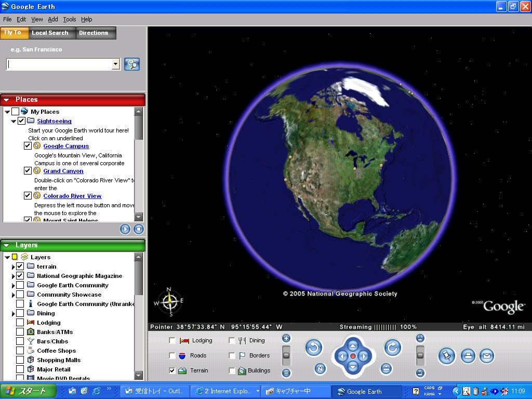
Task: Click the tilt slider handle
Action: [x=420, y=355]
